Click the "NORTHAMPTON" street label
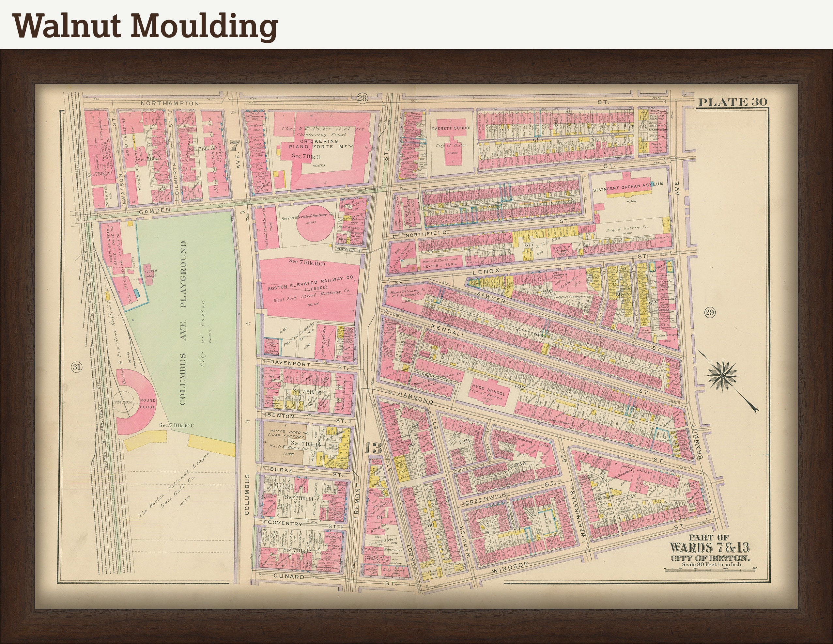This screenshot has width=833, height=644. coord(170,103)
